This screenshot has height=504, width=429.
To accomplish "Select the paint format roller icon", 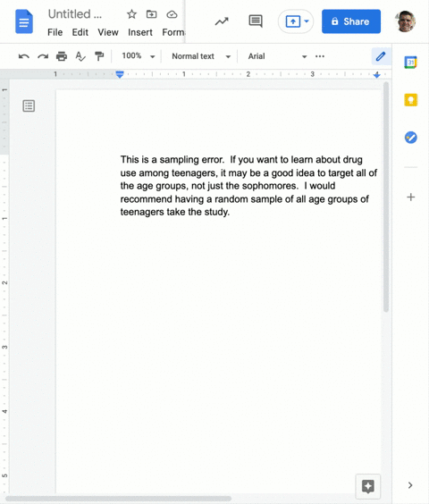I will (99, 56).
